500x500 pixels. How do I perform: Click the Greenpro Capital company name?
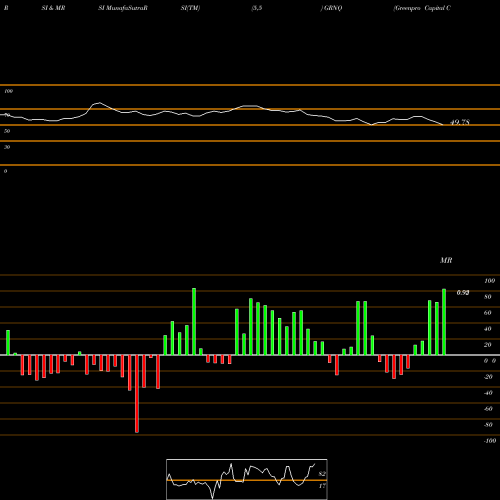click(x=422, y=8)
